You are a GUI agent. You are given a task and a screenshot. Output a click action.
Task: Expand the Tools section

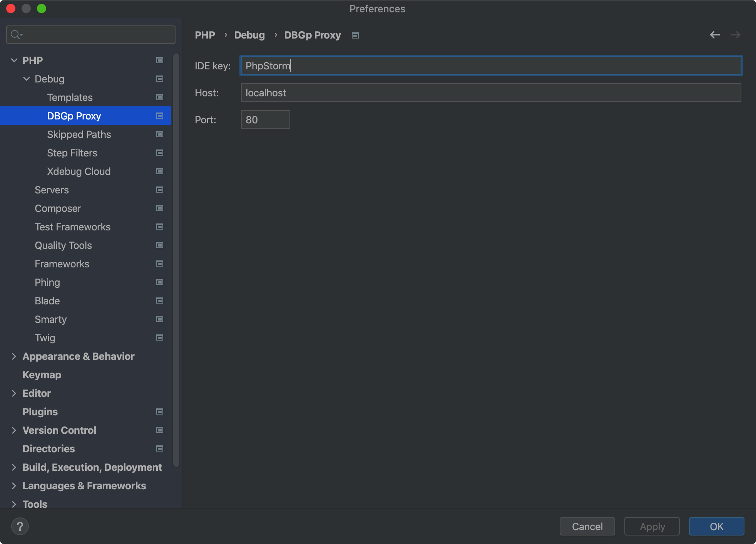point(14,504)
